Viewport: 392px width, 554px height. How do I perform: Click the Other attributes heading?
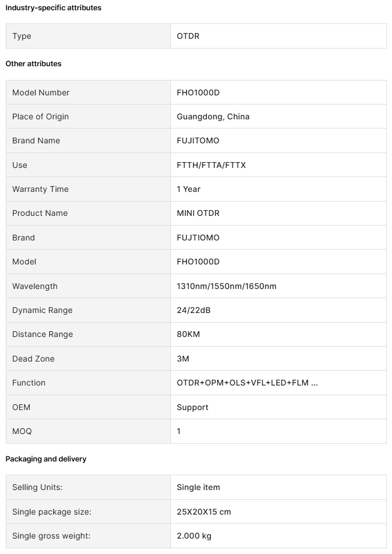(34, 63)
